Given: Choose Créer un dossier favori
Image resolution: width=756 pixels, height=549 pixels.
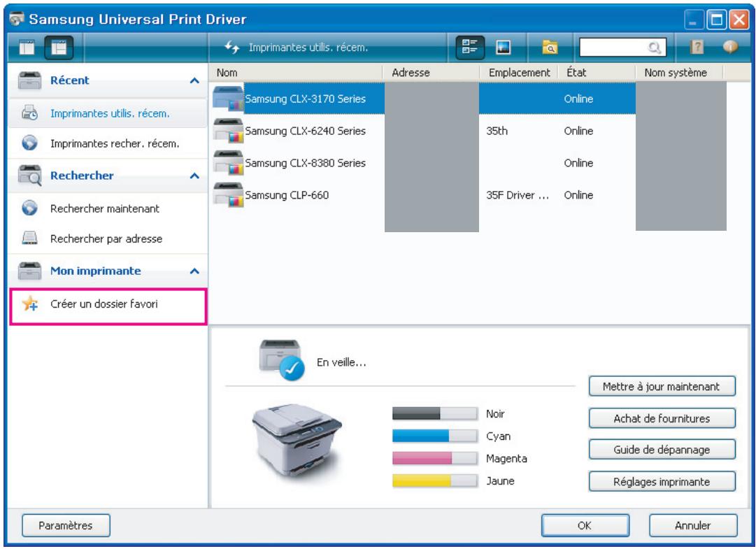Looking at the screenshot, I should [x=108, y=306].
